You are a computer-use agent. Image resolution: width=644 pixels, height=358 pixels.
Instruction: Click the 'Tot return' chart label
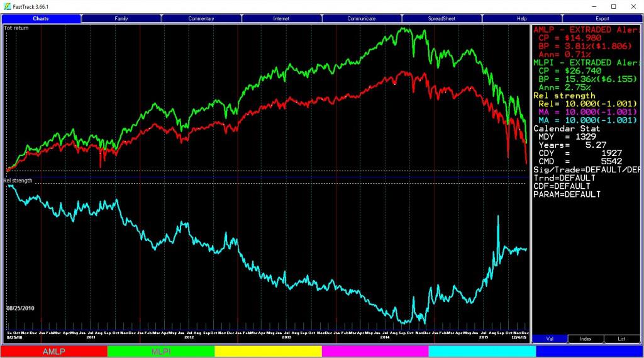(x=16, y=28)
